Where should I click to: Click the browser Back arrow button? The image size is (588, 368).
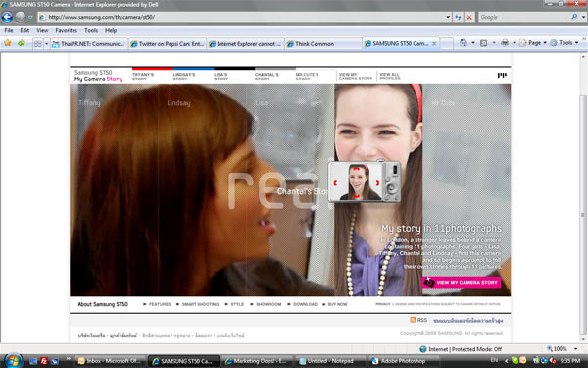[7, 17]
